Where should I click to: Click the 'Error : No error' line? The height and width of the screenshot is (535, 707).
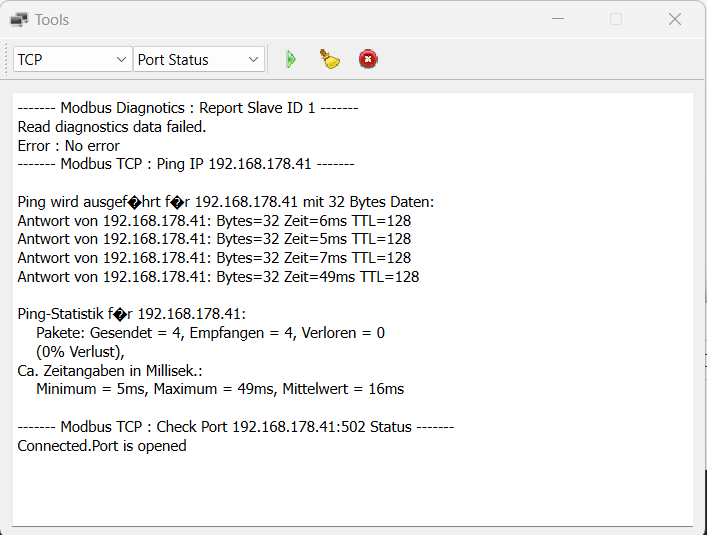coord(69,146)
